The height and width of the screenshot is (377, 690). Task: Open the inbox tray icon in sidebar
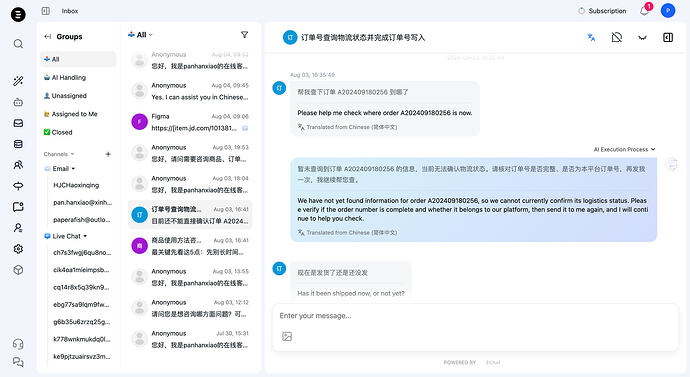(18, 123)
